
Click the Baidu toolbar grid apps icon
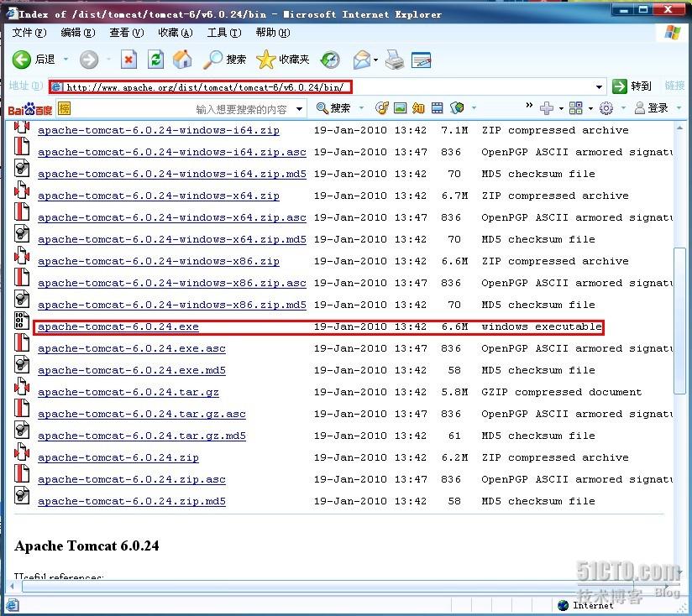[x=575, y=108]
